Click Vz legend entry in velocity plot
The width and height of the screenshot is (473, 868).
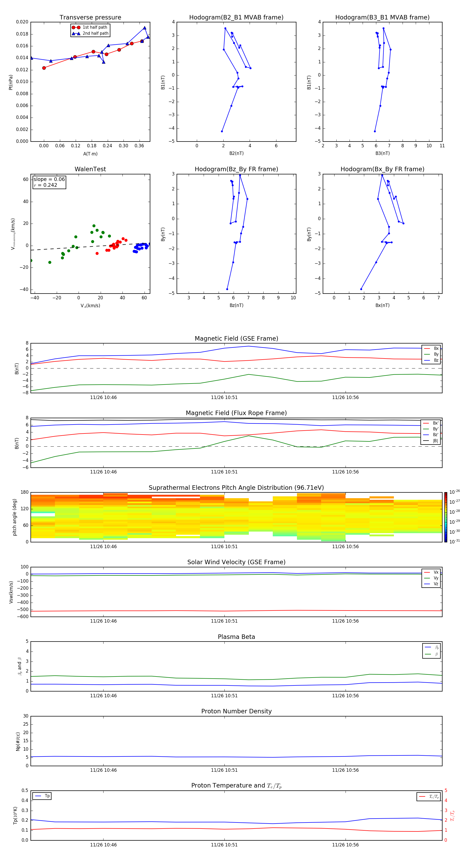click(x=431, y=584)
